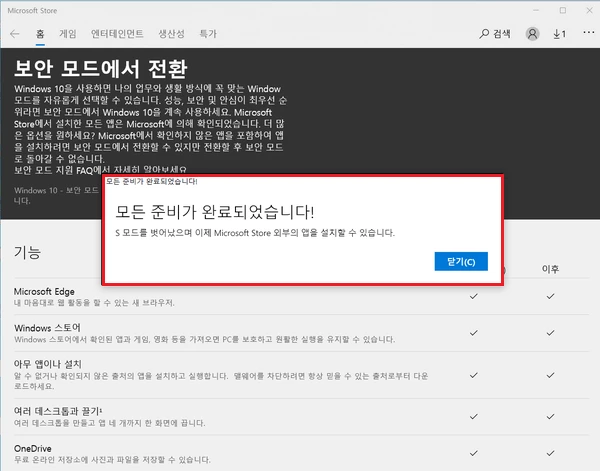Click first-column checkmark in Microsoft Edge row
This screenshot has height=471, width=600.
(474, 296)
